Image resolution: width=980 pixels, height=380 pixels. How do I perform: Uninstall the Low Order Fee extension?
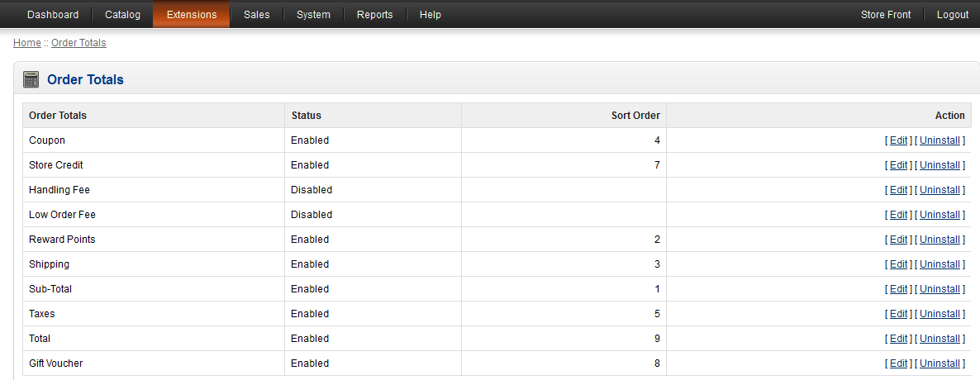[x=940, y=215]
